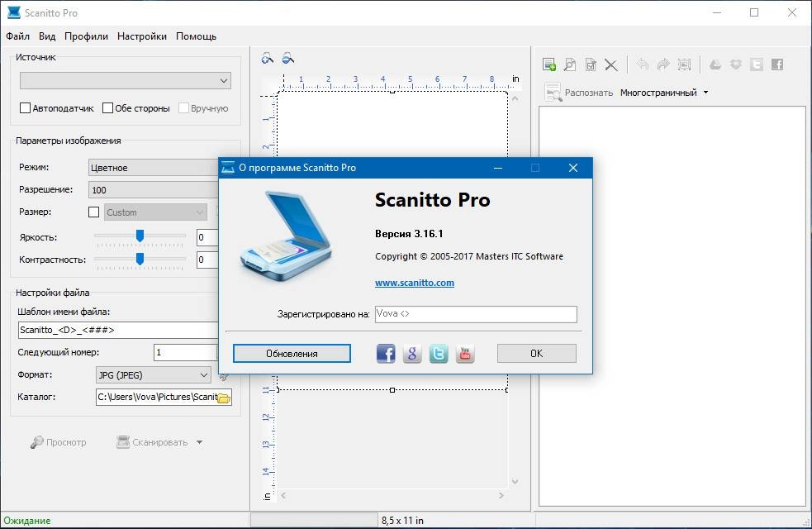Click the 8,5 x 11 in status text
The image size is (812, 529).
click(x=402, y=521)
